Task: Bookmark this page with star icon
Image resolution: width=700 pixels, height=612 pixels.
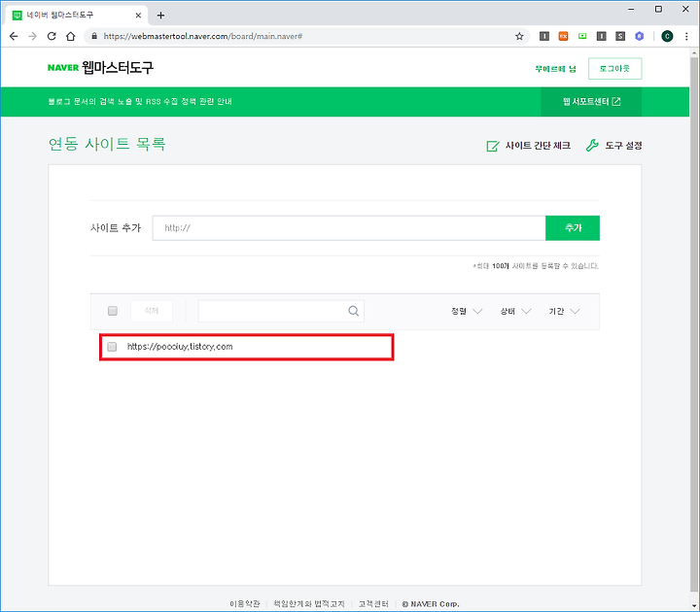Action: [519, 36]
